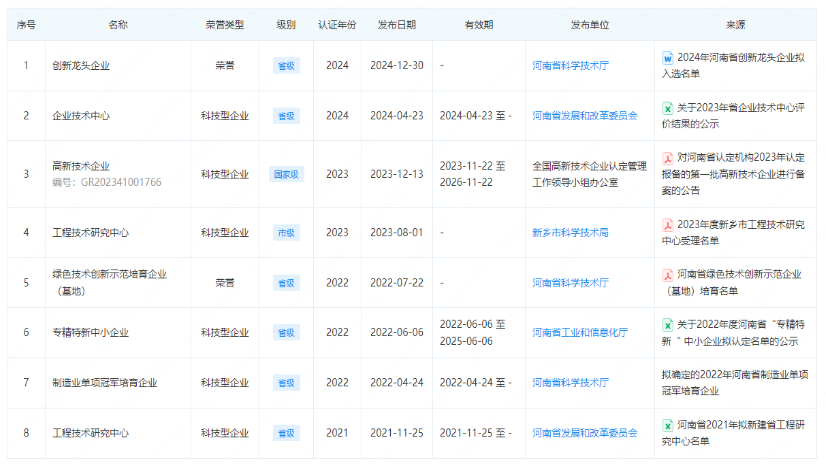Viewport: 826px width, 464px height.
Task: Open the 2024年河南省创新龙头企业拟入选名单 source text
Action: [738, 66]
